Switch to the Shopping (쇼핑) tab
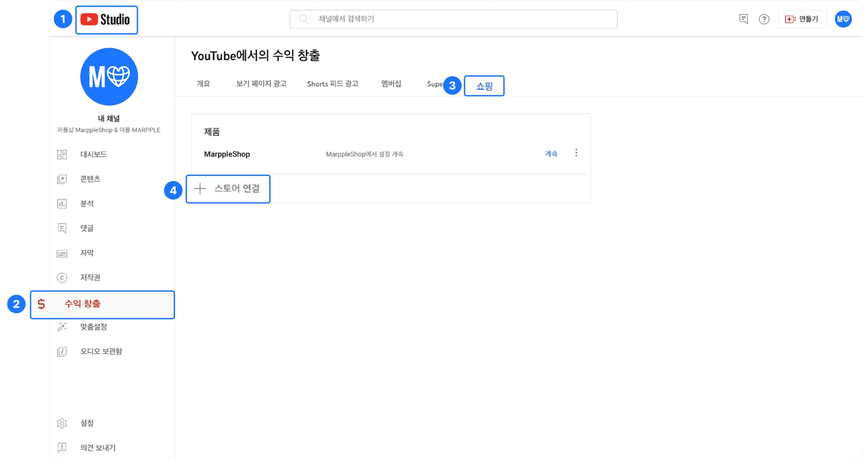 (484, 86)
